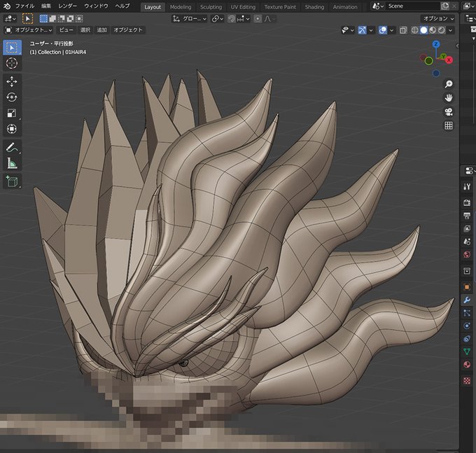Switch to wireframe shading
This screenshot has height=453, width=476.
(414, 30)
